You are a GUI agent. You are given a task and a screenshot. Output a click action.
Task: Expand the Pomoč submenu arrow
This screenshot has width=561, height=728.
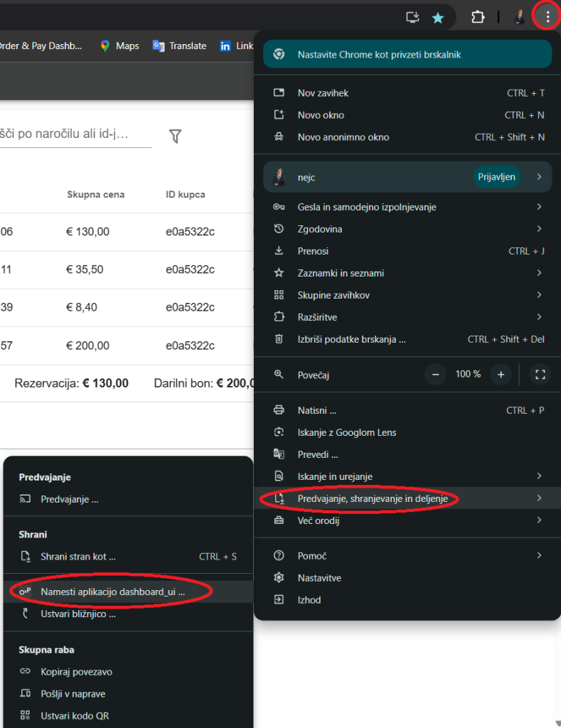click(x=539, y=555)
